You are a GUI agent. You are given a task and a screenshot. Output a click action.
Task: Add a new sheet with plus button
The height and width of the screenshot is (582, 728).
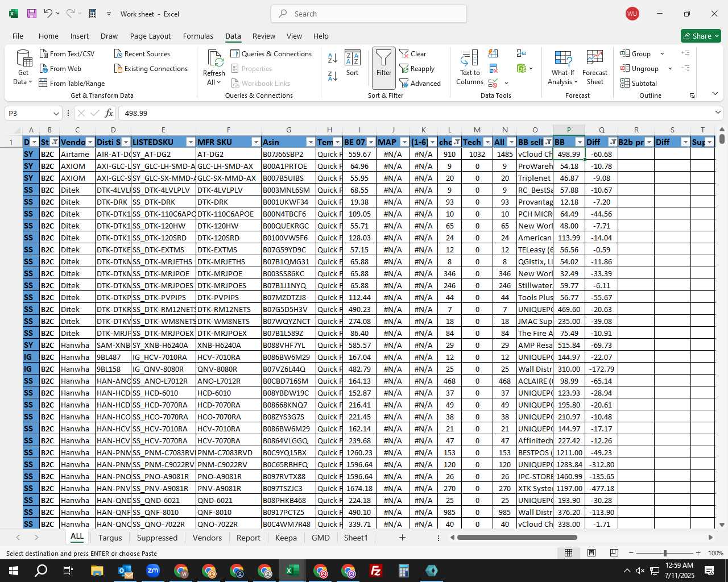(402, 537)
